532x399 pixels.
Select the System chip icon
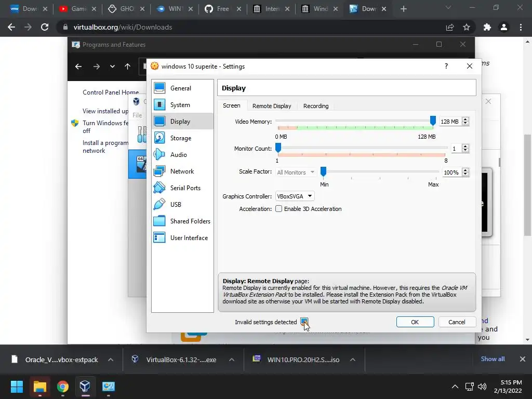[x=159, y=105]
